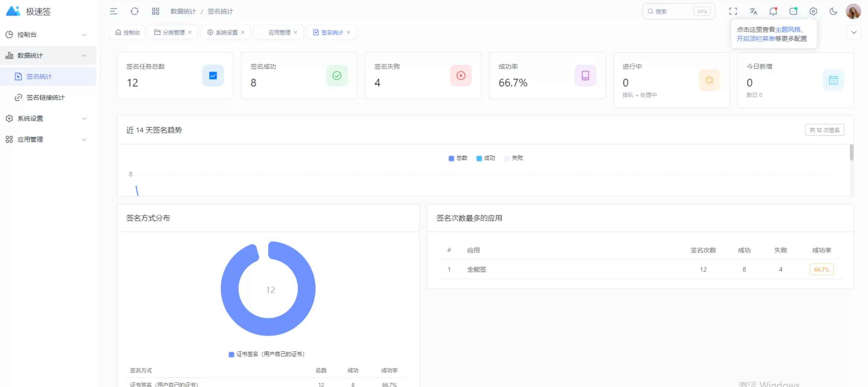
Task: Click the 共 12 次签名 badge
Action: tap(824, 130)
